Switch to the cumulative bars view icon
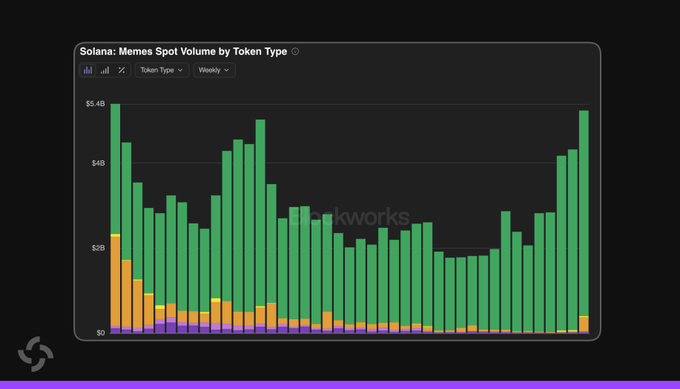The height and width of the screenshot is (389, 680). pos(105,70)
